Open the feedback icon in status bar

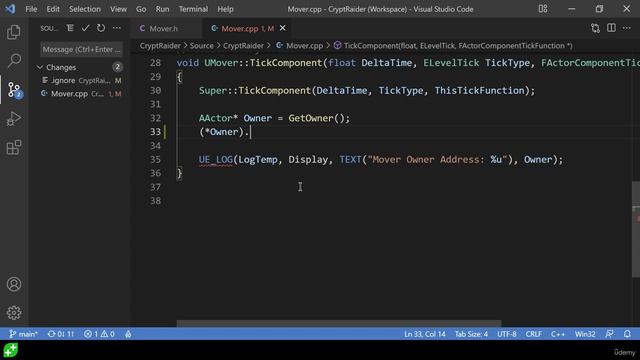pos(609,334)
